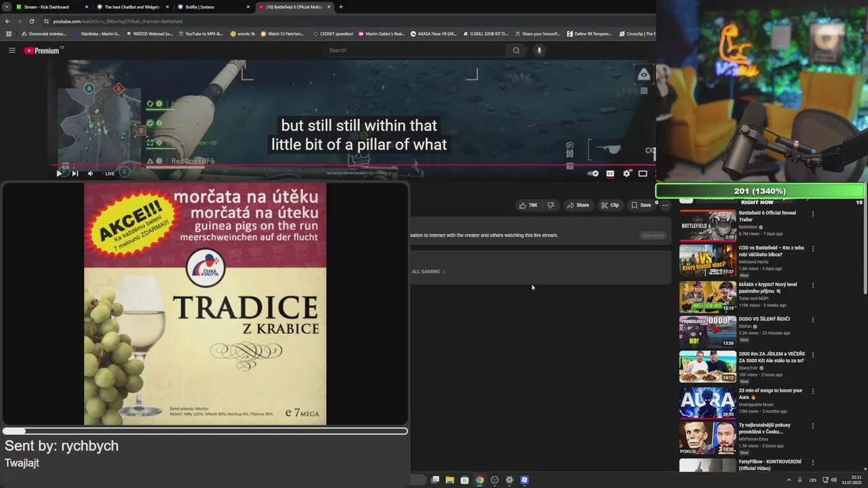Jump to LIVE indicator in player

pos(108,174)
